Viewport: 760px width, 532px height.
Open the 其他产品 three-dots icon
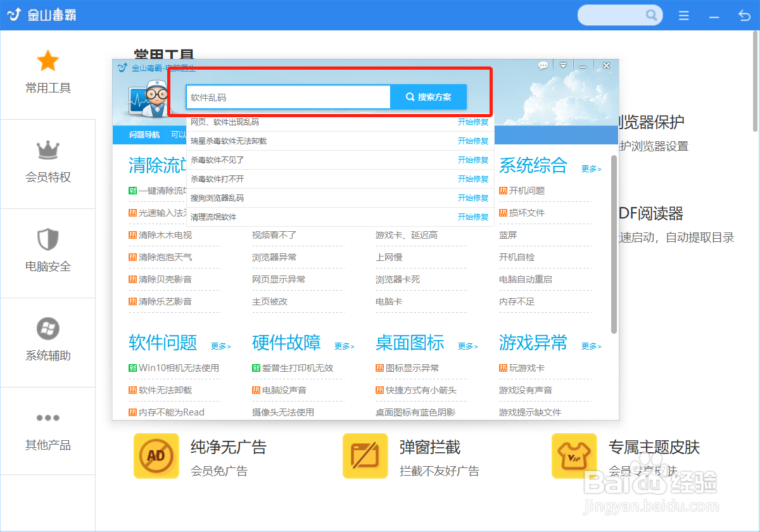point(48,418)
